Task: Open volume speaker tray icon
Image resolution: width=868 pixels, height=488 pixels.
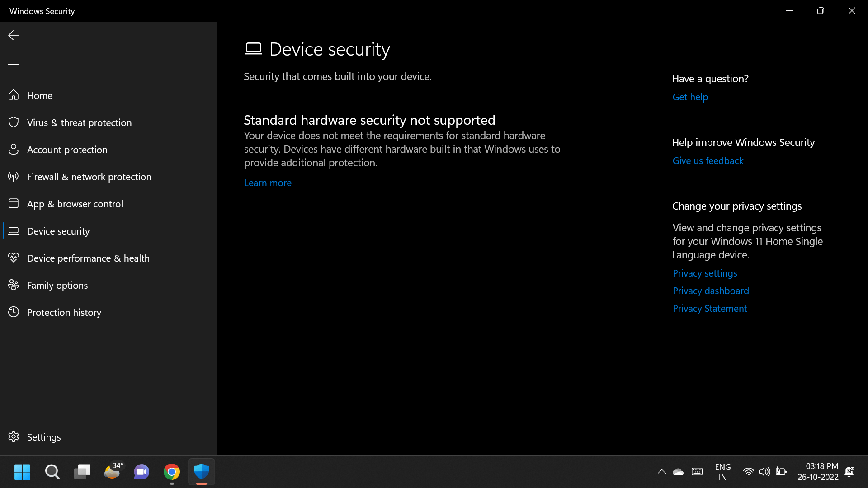Action: [x=764, y=472]
